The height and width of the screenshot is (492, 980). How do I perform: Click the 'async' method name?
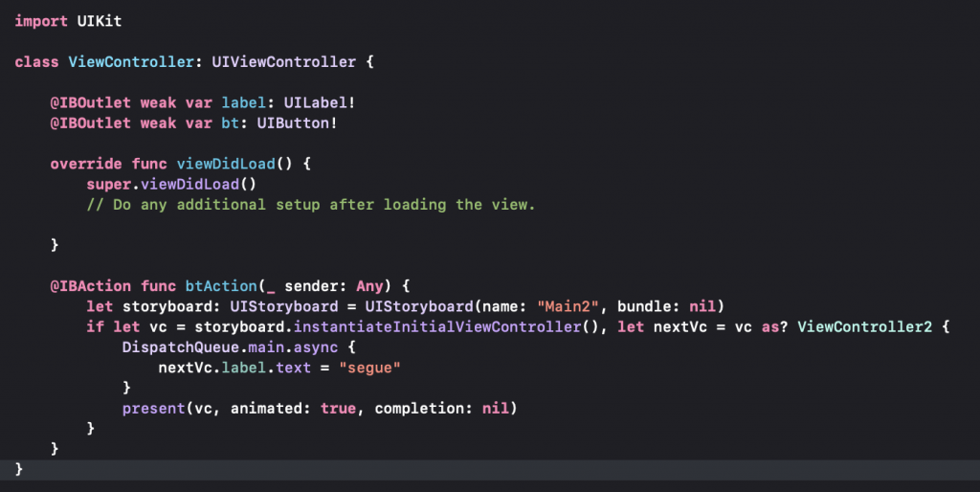pyautogui.click(x=316, y=347)
